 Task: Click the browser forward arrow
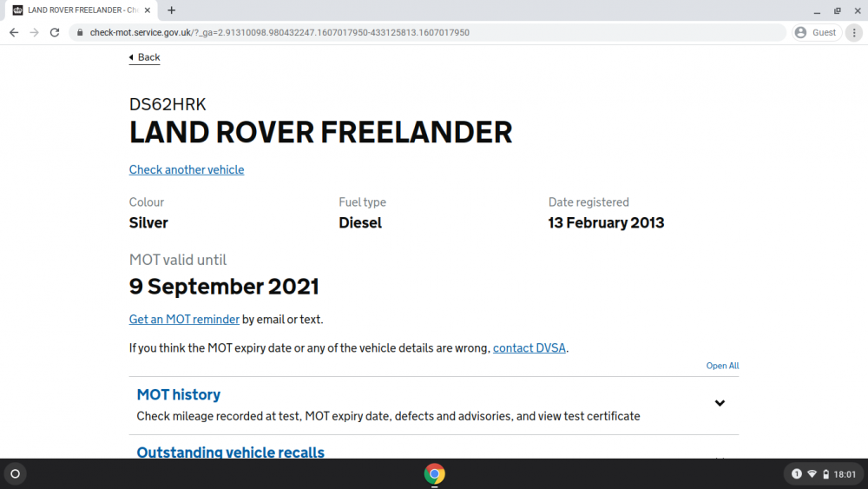coord(35,33)
